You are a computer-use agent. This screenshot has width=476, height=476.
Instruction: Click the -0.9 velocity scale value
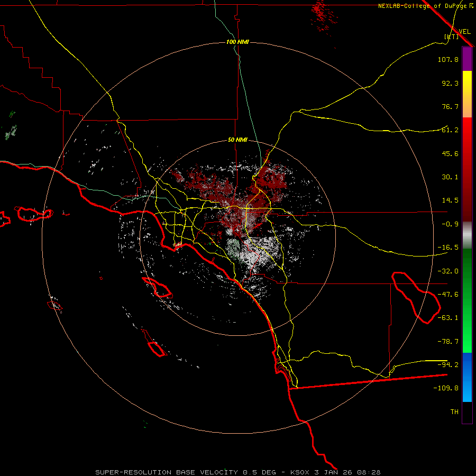pyautogui.click(x=450, y=224)
